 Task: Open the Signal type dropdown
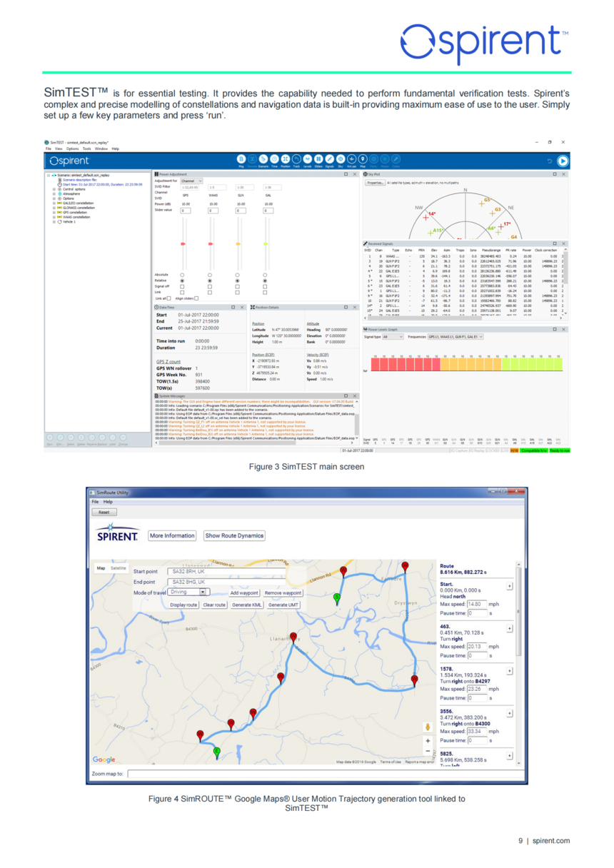[393, 336]
